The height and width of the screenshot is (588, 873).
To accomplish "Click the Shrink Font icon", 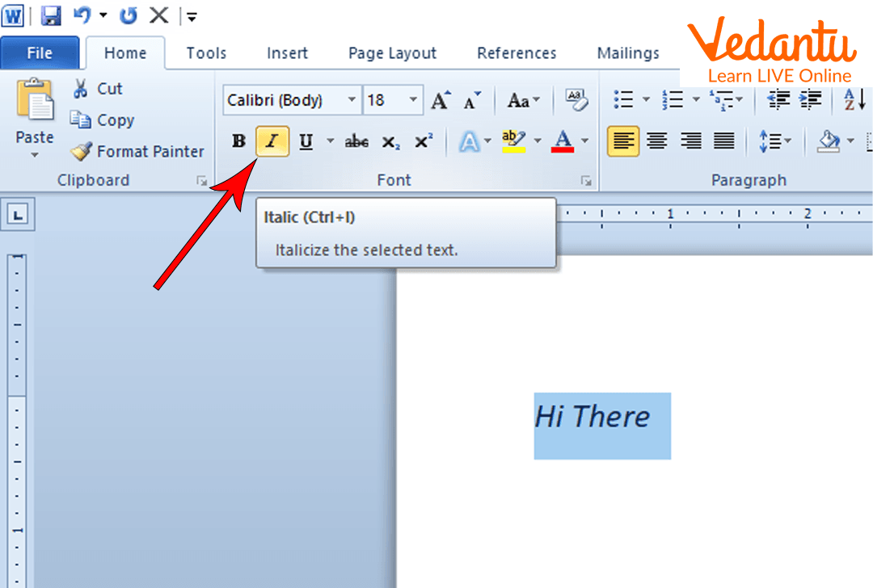I will pyautogui.click(x=472, y=101).
